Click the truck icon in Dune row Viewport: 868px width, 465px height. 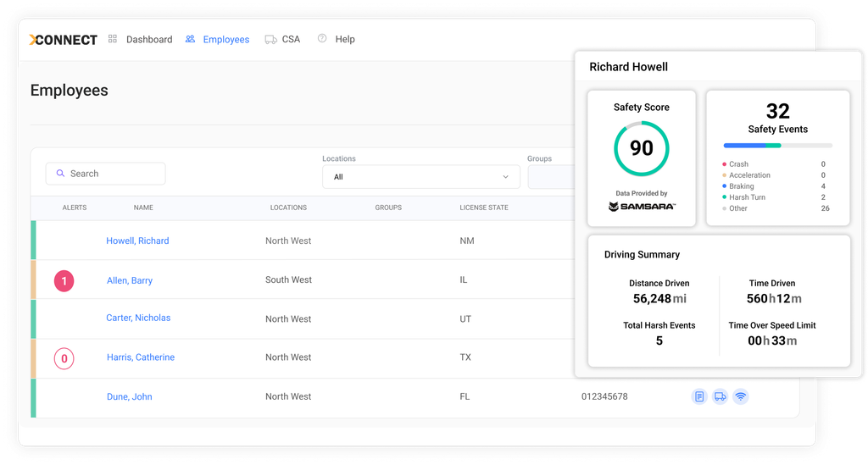click(x=720, y=396)
